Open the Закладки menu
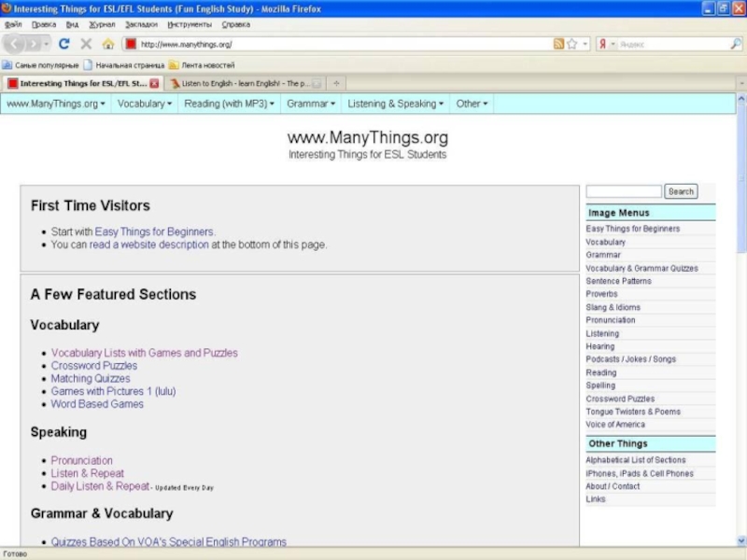This screenshot has width=747, height=560. 141,24
